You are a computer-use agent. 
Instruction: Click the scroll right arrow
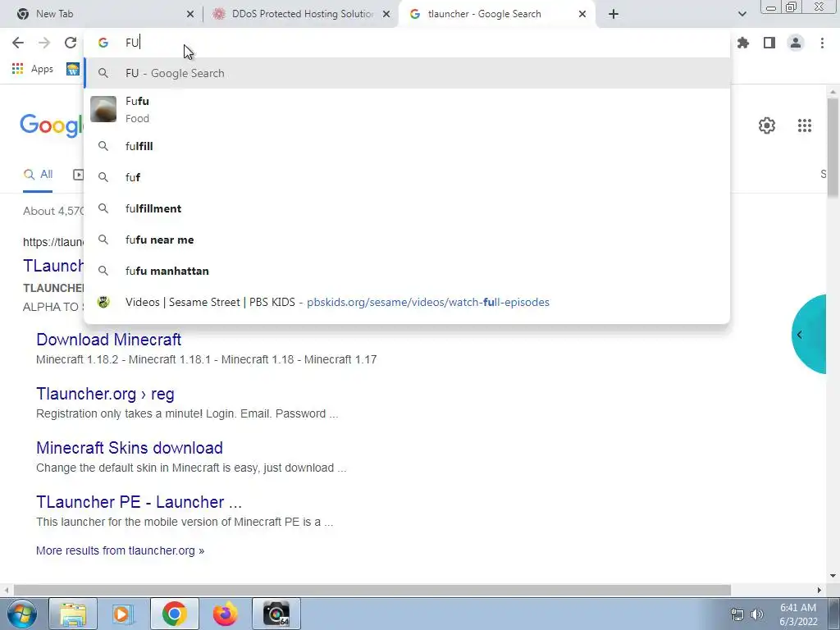pyautogui.click(x=819, y=590)
